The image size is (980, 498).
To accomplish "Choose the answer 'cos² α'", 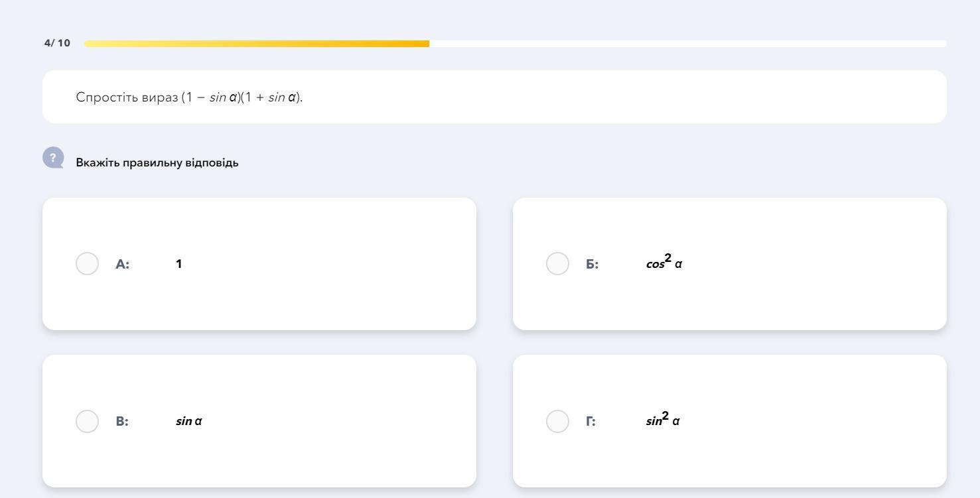I will click(x=664, y=263).
